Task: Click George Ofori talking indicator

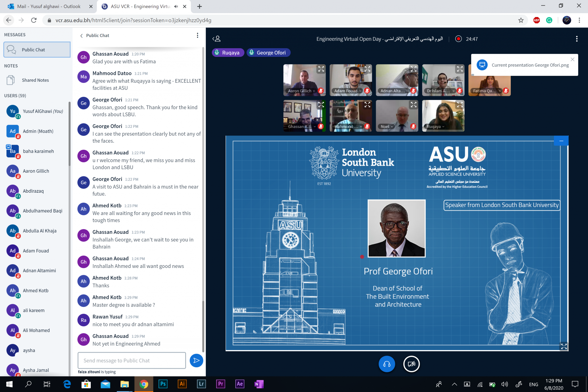Action: point(268,53)
